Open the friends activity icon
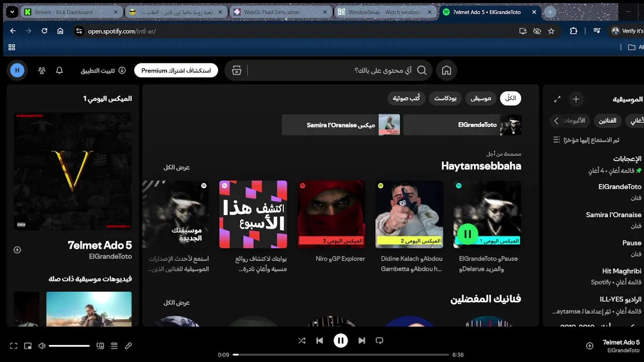644x362 pixels. click(42, 70)
